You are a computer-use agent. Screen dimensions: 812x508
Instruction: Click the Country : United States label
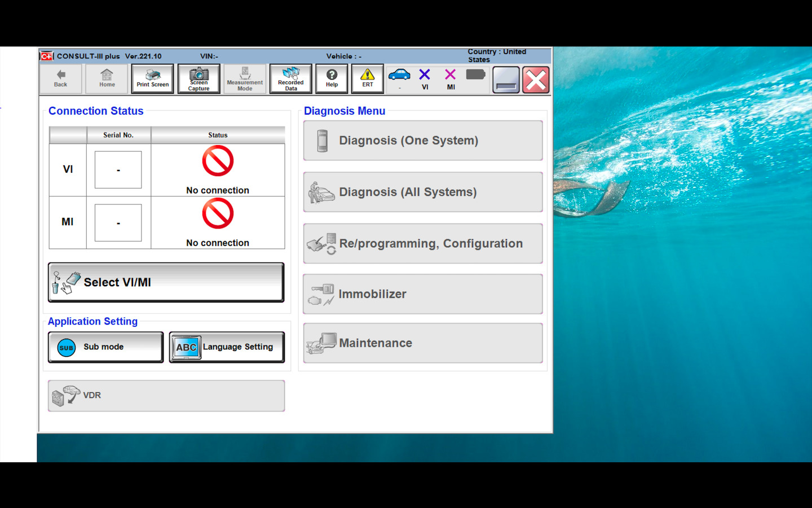497,55
